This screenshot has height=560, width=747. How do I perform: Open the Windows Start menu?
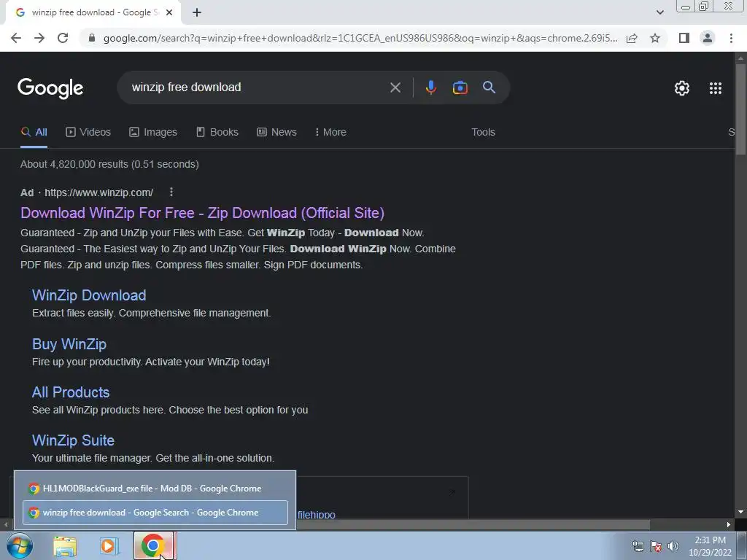[x=20, y=545]
